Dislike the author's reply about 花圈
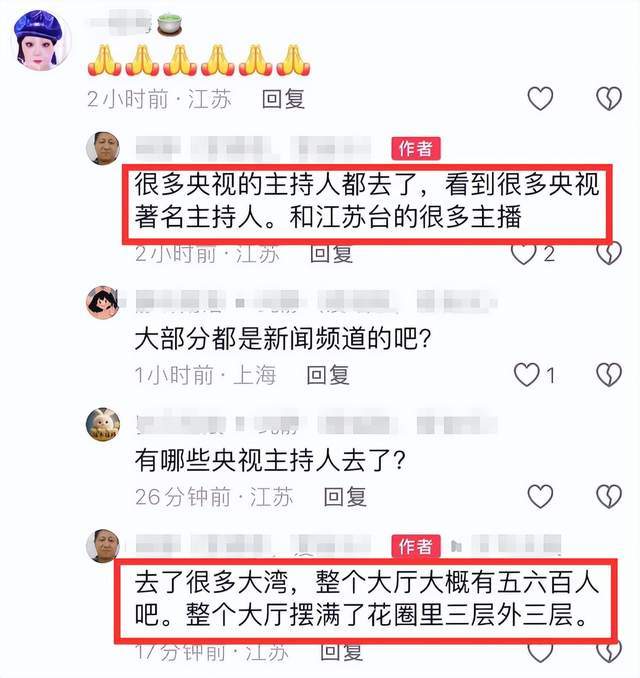Screen dimensions: 640x678 [609, 652]
